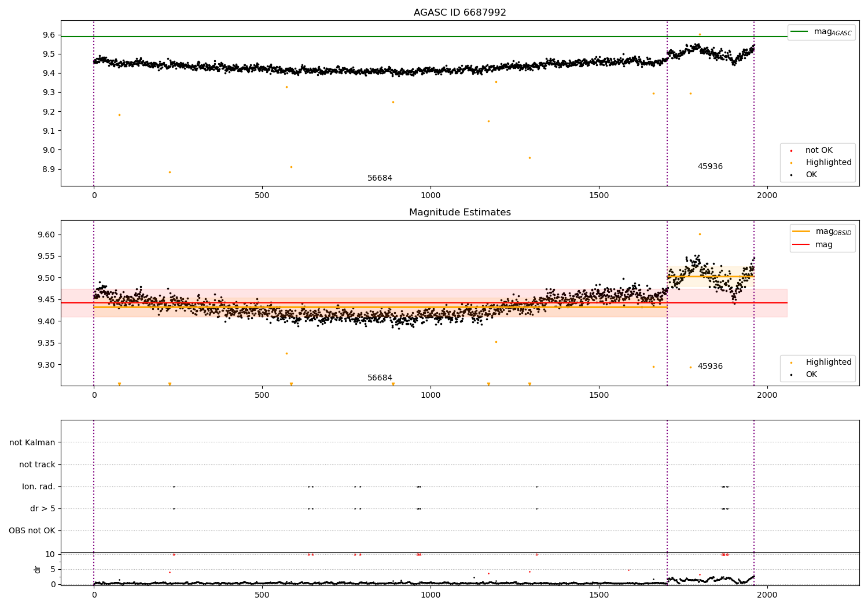Click the 'Ion. rad.' row label
This screenshot has width=868, height=608.
tap(39, 487)
